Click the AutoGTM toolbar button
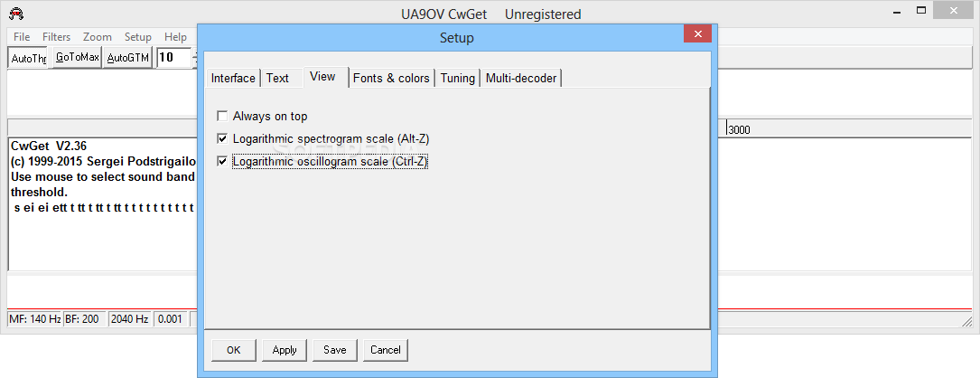 click(x=128, y=58)
